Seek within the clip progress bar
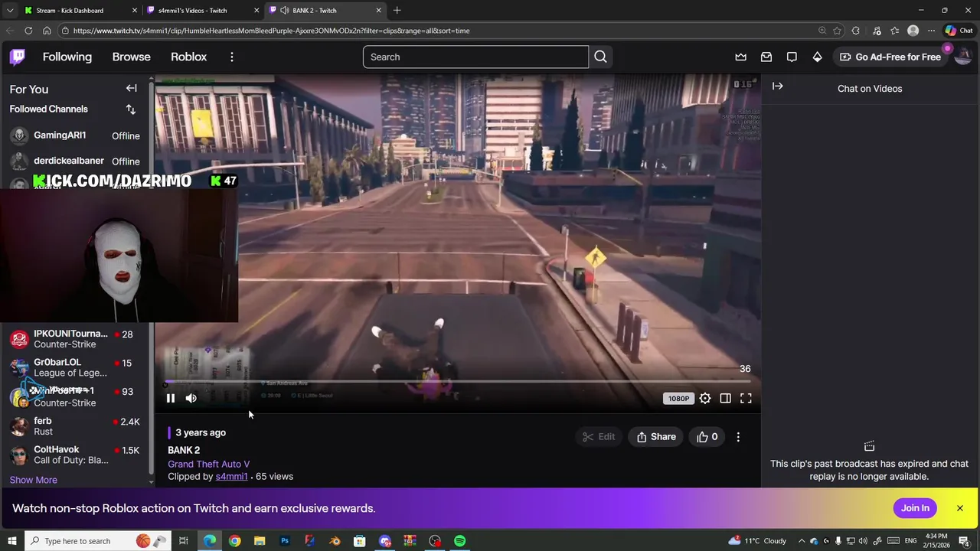This screenshot has width=980, height=551. point(458,381)
